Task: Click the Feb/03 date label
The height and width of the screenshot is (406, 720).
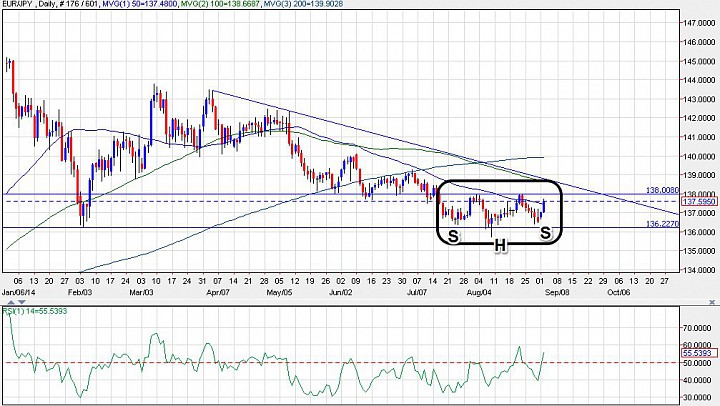Action: [80, 292]
